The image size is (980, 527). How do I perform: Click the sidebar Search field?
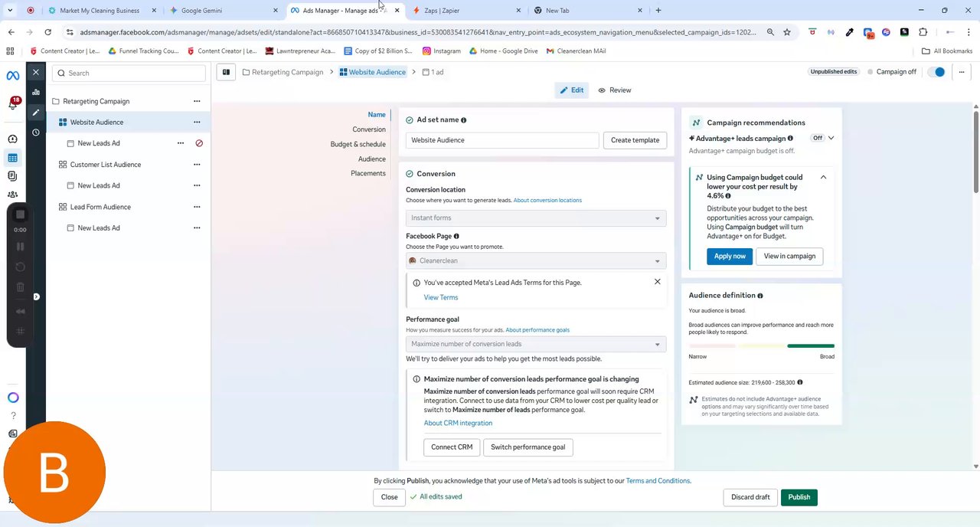pos(129,73)
